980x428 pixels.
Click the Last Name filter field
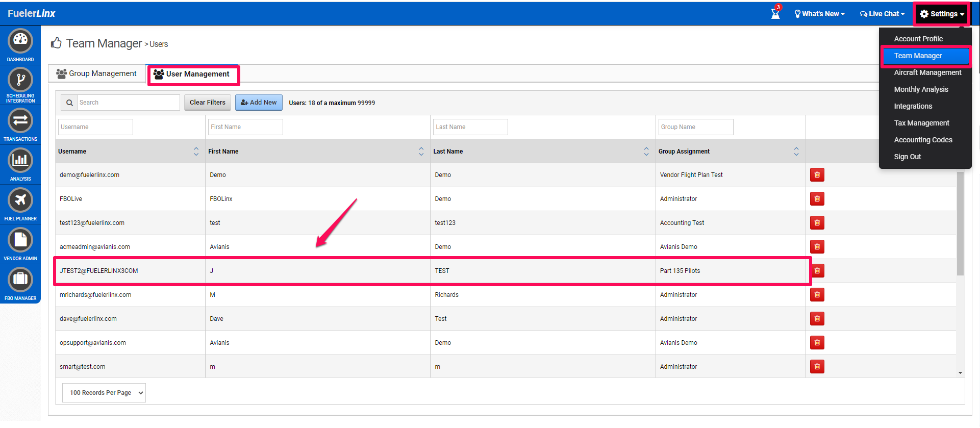470,127
